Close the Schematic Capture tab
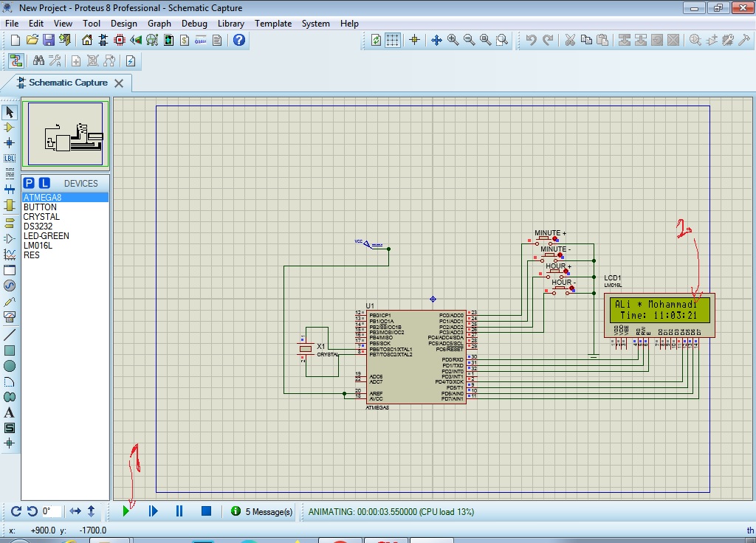This screenshot has width=756, height=543. coord(119,83)
